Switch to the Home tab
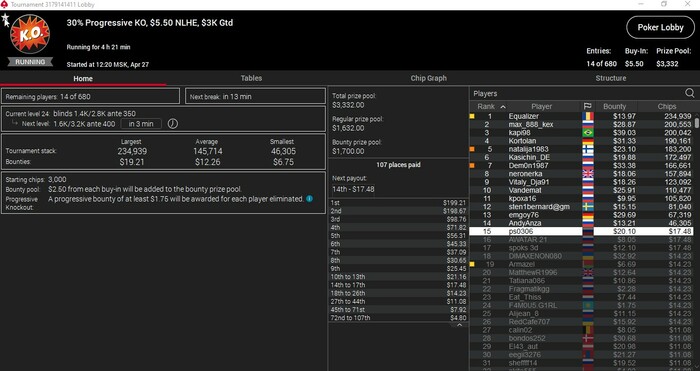Image resolution: width=700 pixels, height=371 pixels. tap(83, 79)
